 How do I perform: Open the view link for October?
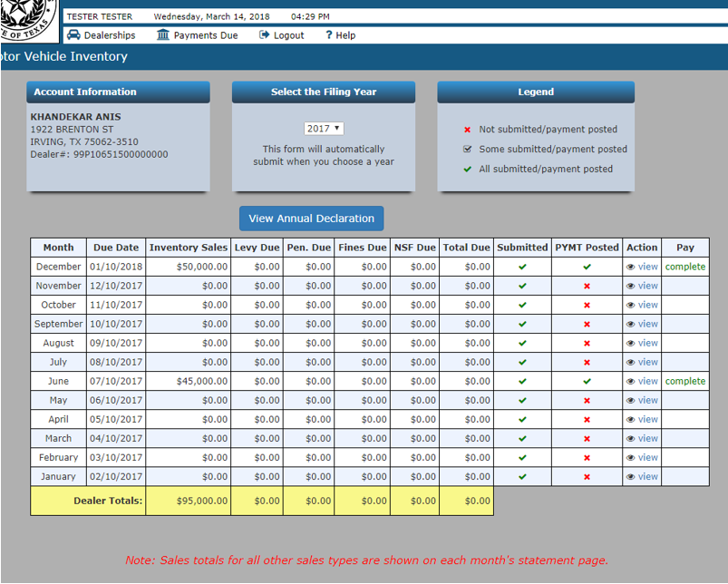click(647, 306)
